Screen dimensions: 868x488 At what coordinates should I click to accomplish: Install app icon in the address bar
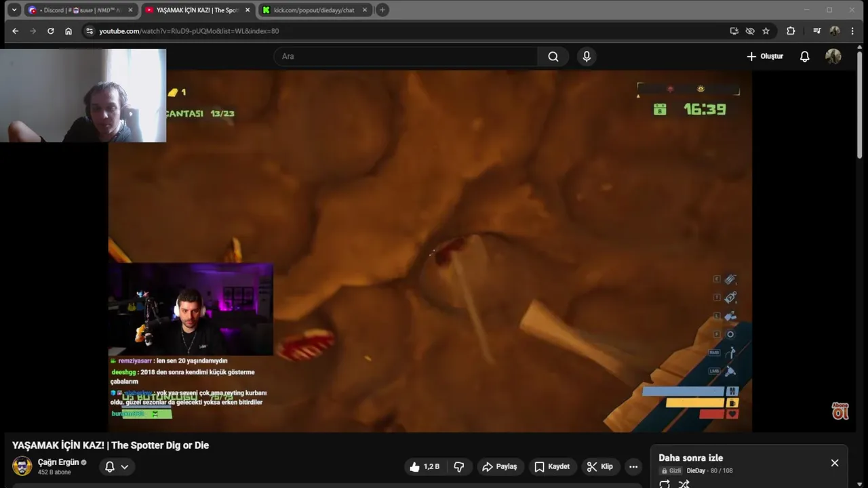(734, 31)
